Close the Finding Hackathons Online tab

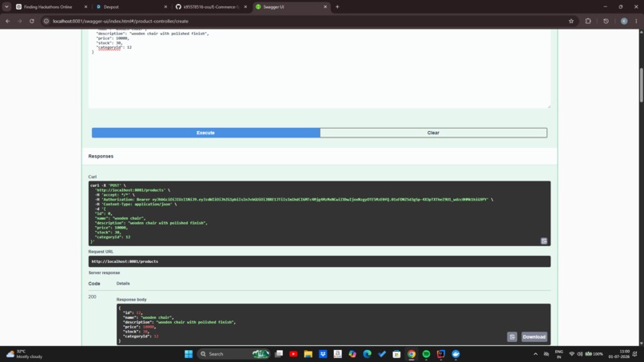tap(85, 7)
